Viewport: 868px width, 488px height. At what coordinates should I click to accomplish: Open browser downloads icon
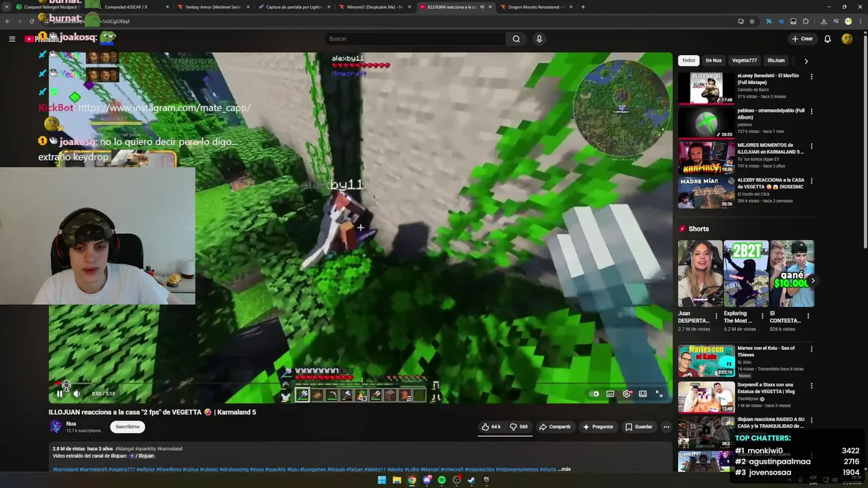point(823,21)
